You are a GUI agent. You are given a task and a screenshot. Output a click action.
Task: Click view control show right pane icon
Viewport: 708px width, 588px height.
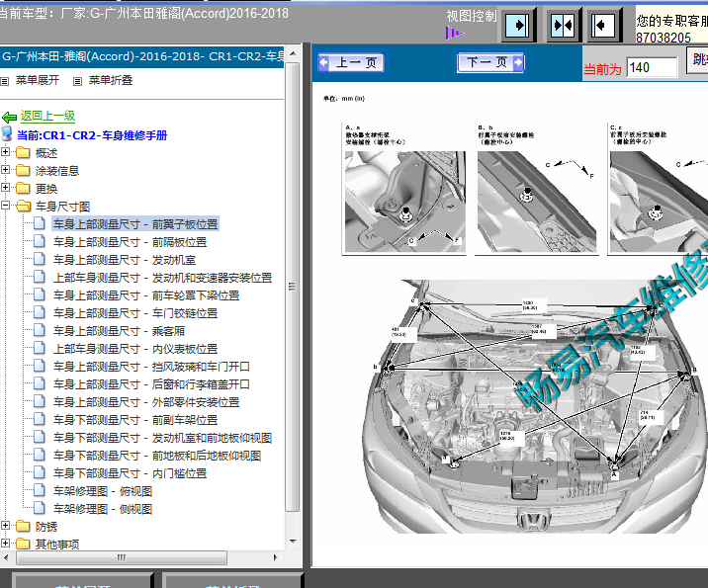pyautogui.click(x=517, y=25)
